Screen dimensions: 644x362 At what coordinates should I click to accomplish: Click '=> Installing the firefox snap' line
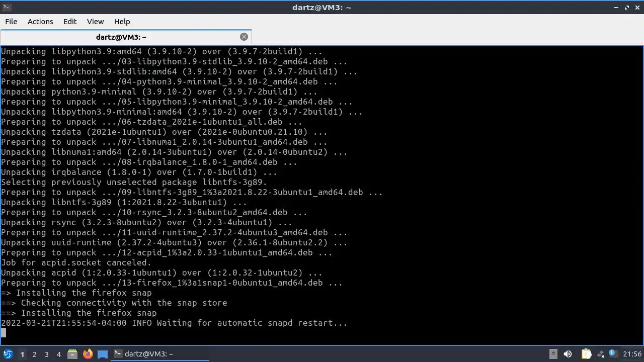76,293
